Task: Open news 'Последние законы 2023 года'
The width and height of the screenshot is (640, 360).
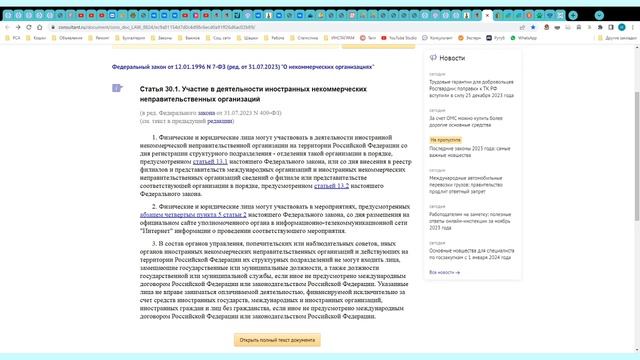Action: (x=469, y=152)
